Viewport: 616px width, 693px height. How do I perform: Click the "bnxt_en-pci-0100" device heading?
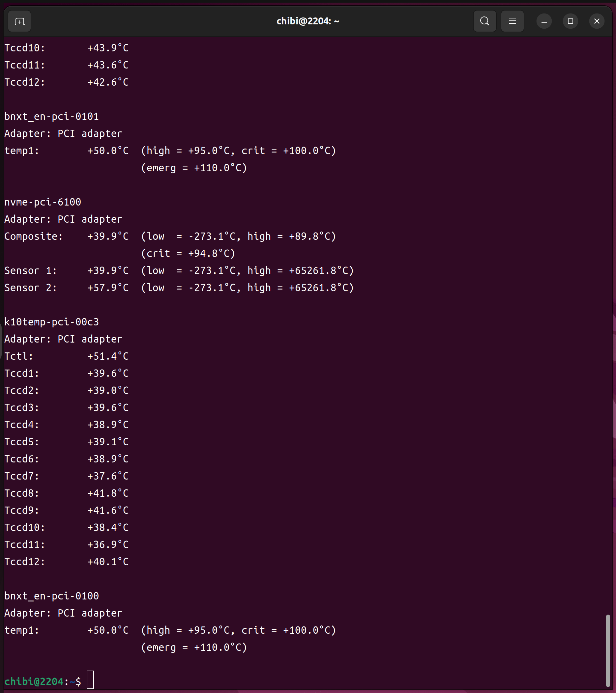pos(51,596)
